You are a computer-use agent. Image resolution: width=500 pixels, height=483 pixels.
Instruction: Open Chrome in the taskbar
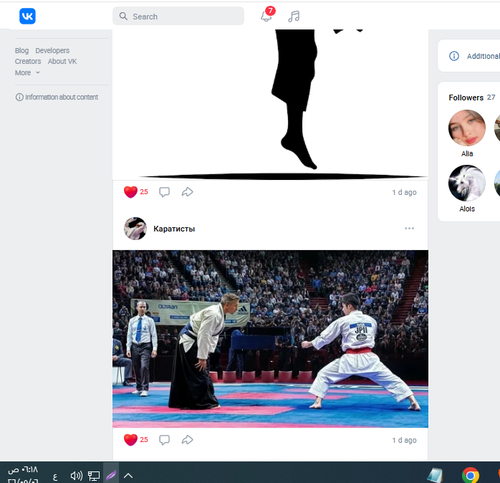[470, 476]
